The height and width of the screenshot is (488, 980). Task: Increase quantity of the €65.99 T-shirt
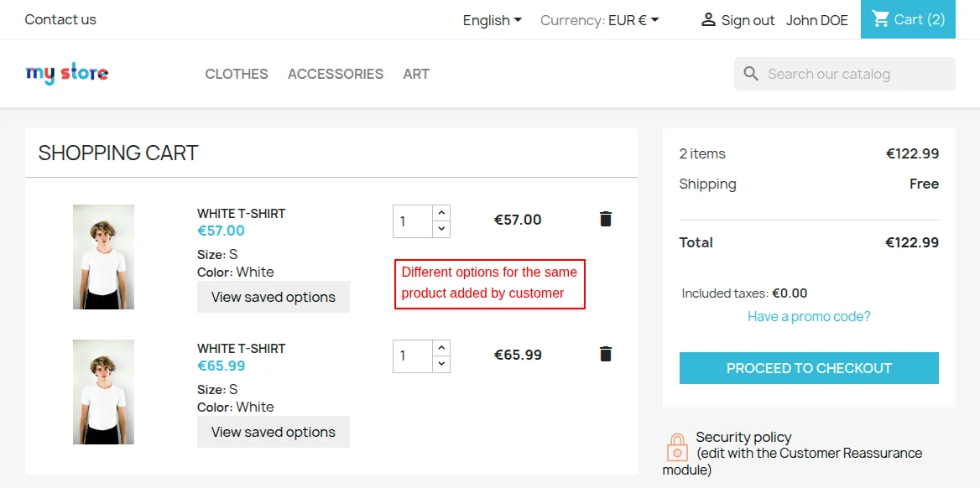click(441, 348)
